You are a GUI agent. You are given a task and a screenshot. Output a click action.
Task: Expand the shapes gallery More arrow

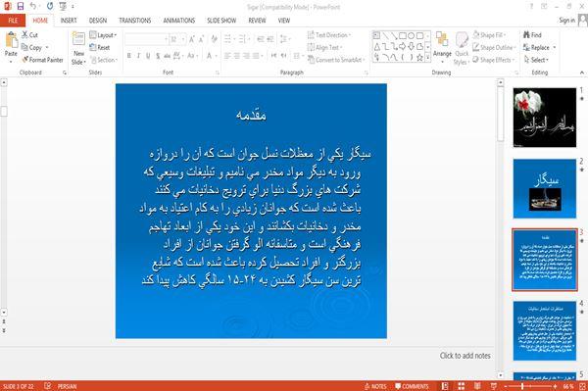point(428,57)
